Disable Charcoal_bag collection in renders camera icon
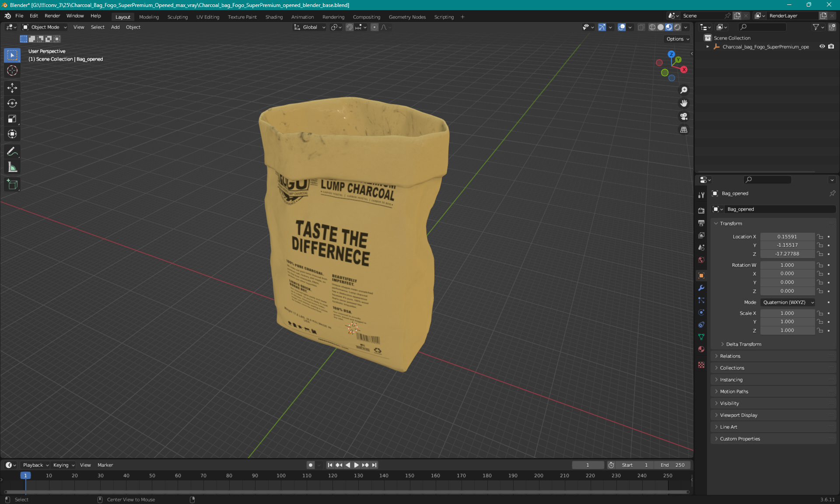 coord(831,46)
